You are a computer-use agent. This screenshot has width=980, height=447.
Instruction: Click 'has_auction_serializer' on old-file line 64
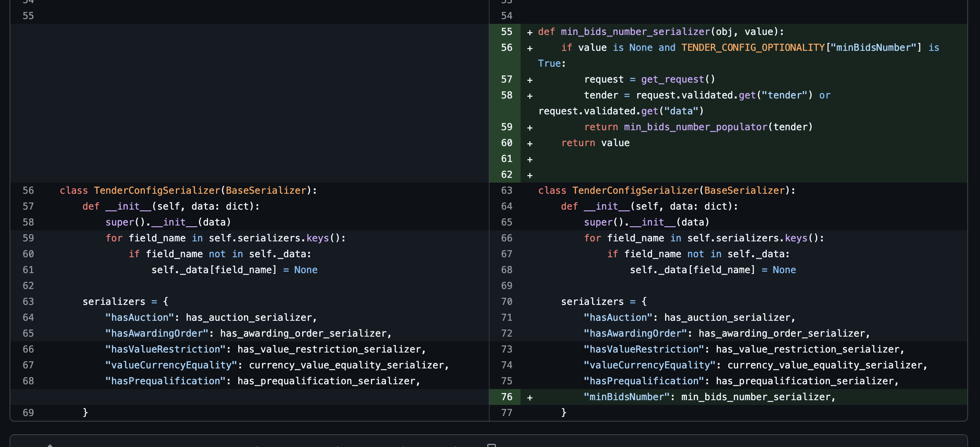[249, 318]
